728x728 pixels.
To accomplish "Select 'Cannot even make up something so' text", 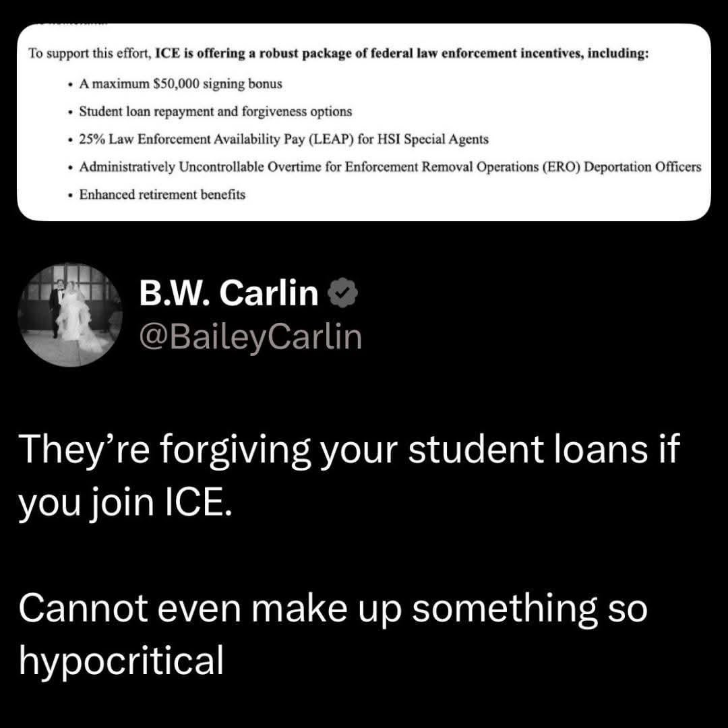I will [333, 609].
